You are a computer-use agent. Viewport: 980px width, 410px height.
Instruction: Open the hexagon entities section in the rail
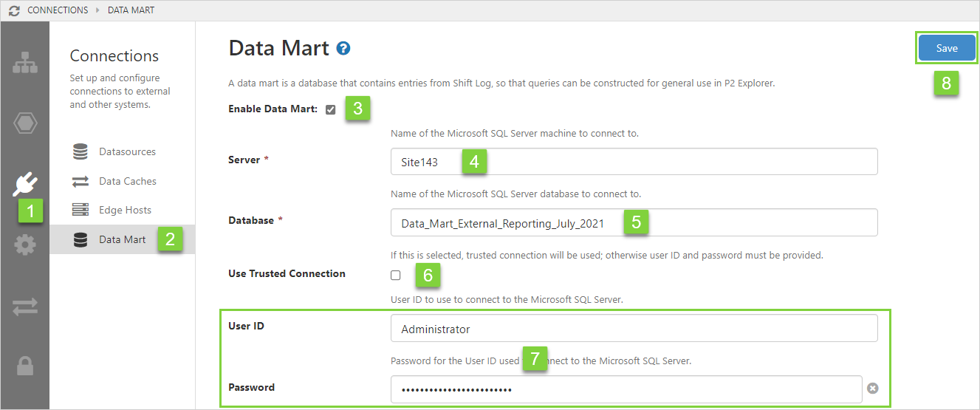click(25, 123)
